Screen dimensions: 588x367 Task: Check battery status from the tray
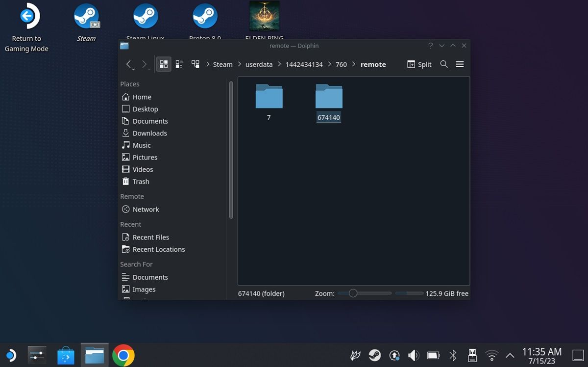pos(433,355)
